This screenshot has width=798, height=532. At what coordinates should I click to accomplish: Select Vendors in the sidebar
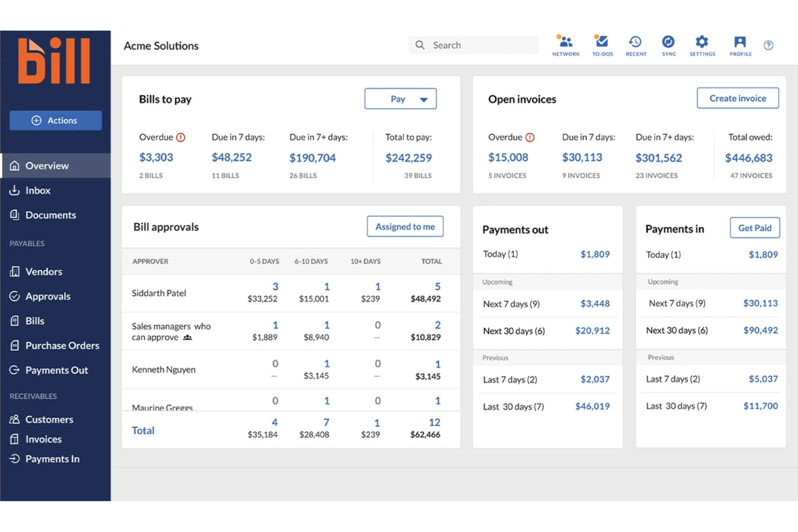coord(56,272)
